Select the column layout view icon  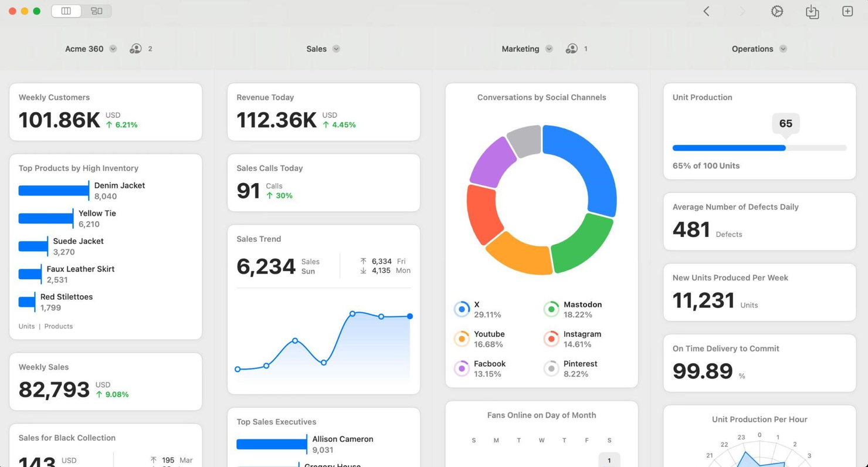[66, 11]
